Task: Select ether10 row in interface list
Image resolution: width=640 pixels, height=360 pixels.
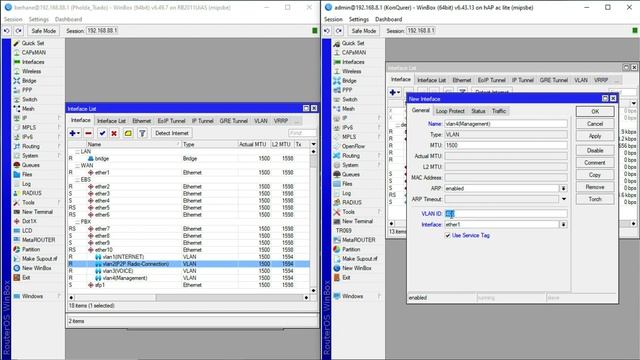Action: click(x=189, y=250)
